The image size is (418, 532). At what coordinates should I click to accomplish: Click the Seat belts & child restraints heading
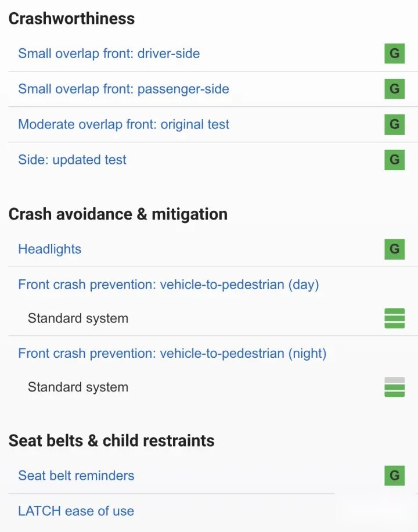(111, 440)
